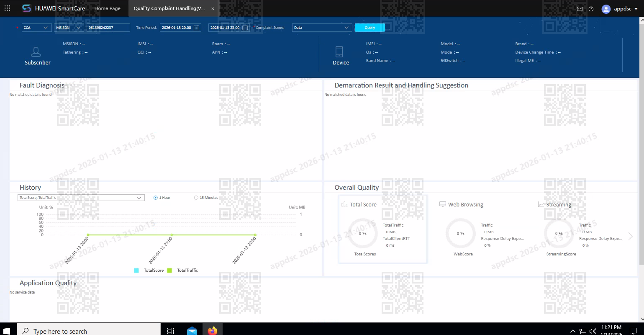Switch to the Home Page tab

108,8
